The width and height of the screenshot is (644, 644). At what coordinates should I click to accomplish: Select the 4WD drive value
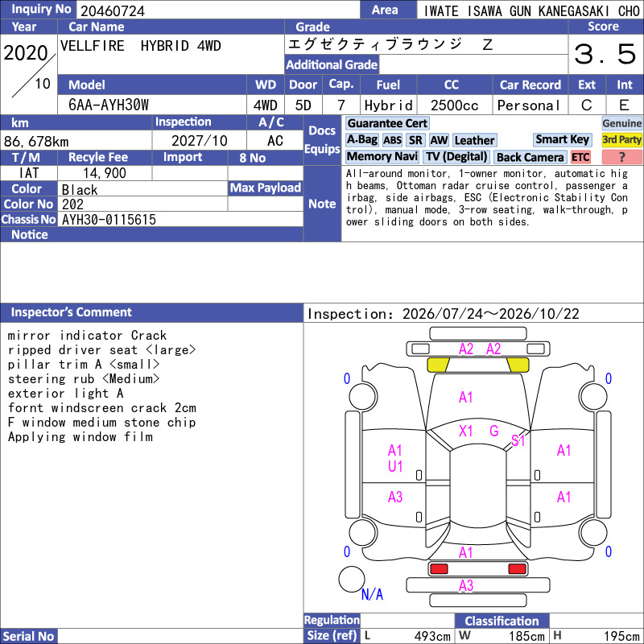[266, 105]
